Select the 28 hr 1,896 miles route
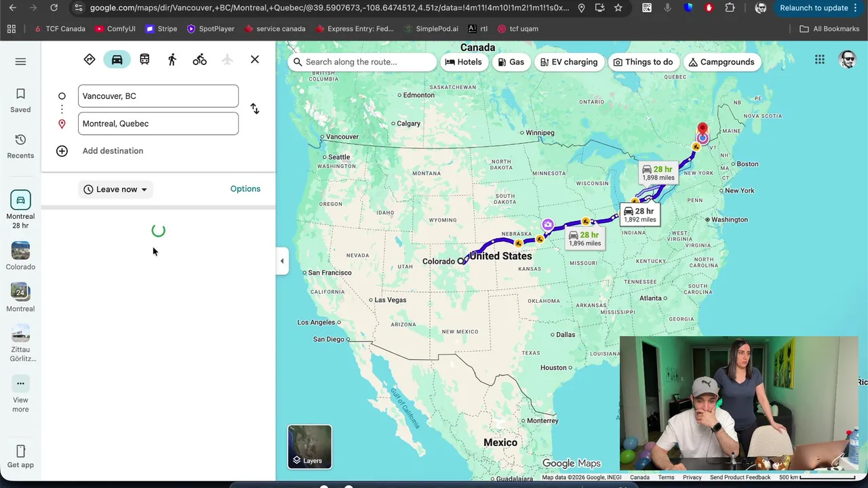This screenshot has height=488, width=868. coord(585,239)
